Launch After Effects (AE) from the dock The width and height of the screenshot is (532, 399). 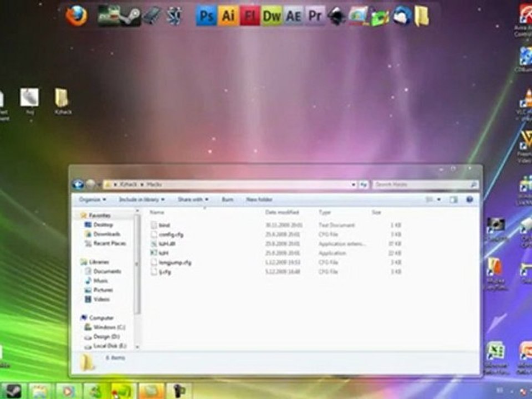coord(293,16)
